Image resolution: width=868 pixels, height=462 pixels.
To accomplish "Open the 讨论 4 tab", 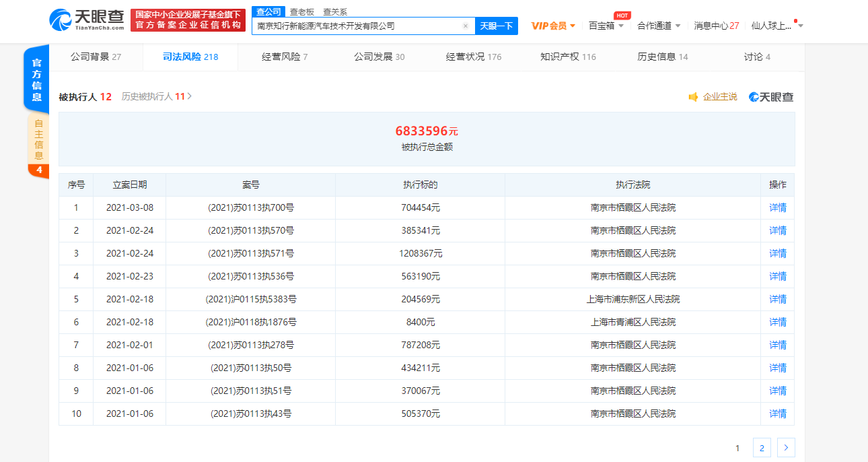I will 757,57.
